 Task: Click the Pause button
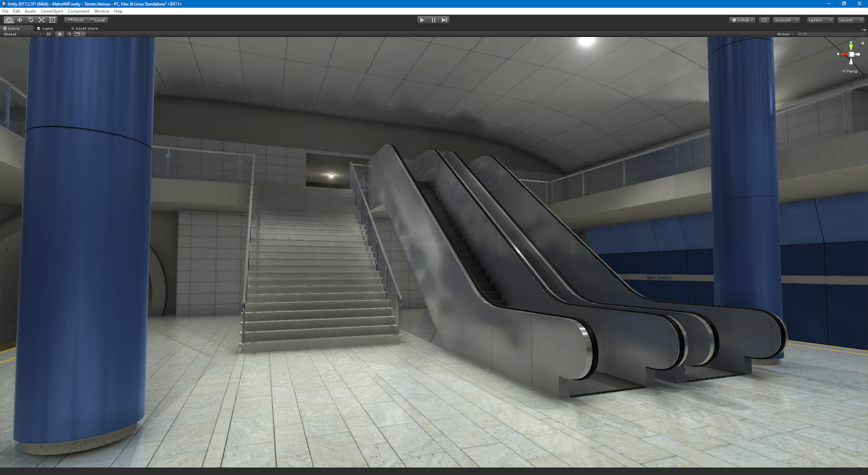(x=433, y=20)
